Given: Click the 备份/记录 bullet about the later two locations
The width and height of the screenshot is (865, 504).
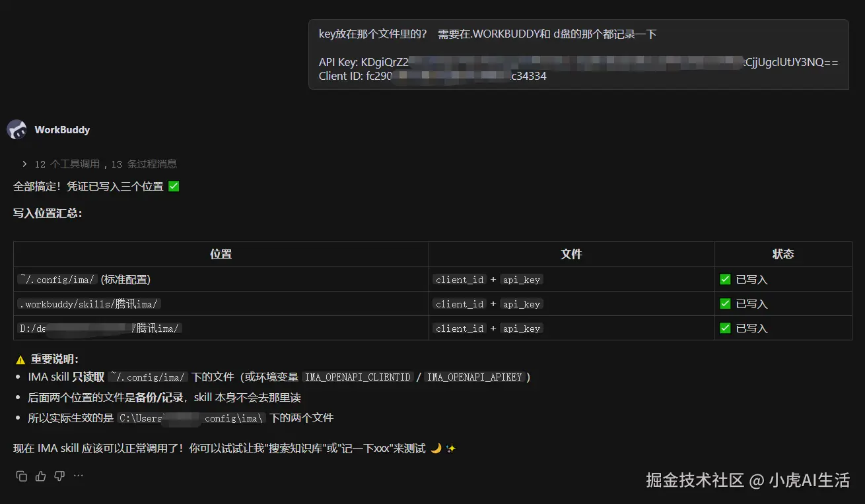Looking at the screenshot, I should pyautogui.click(x=164, y=398).
